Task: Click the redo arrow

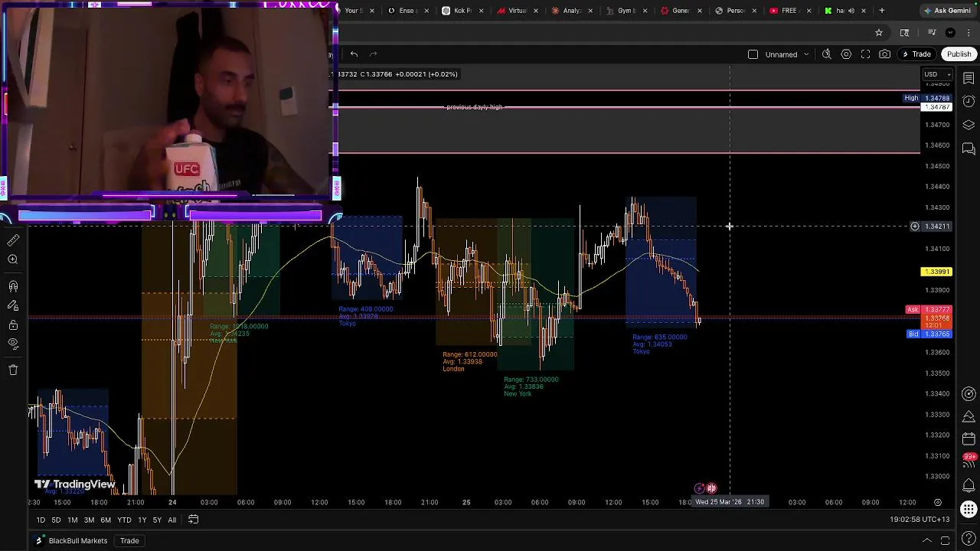Action: (374, 54)
